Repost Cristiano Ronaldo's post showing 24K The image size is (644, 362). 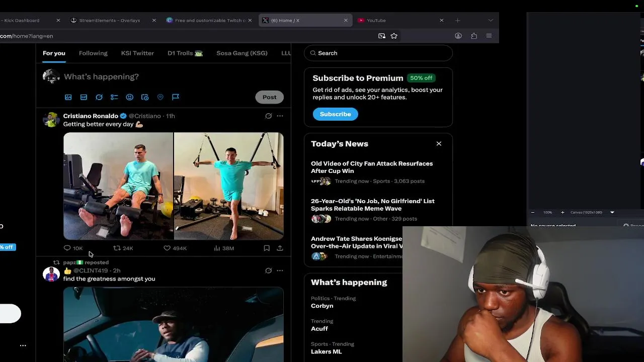[x=123, y=248]
